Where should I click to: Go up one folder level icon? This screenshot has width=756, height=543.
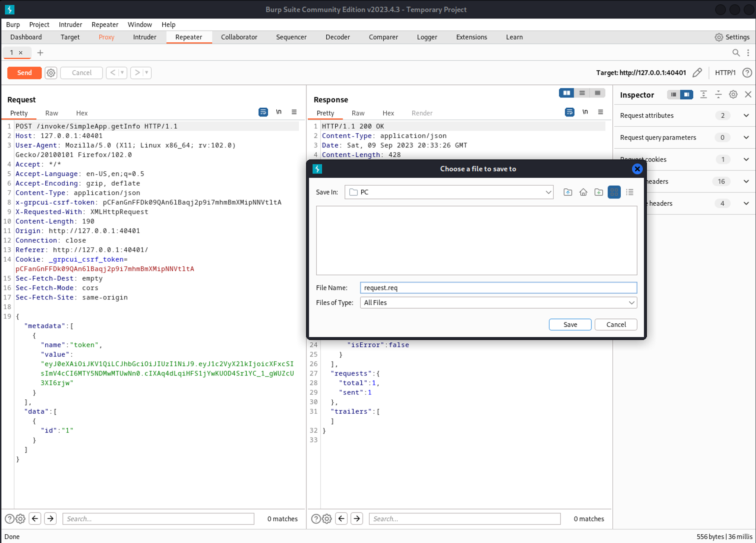[x=568, y=192]
